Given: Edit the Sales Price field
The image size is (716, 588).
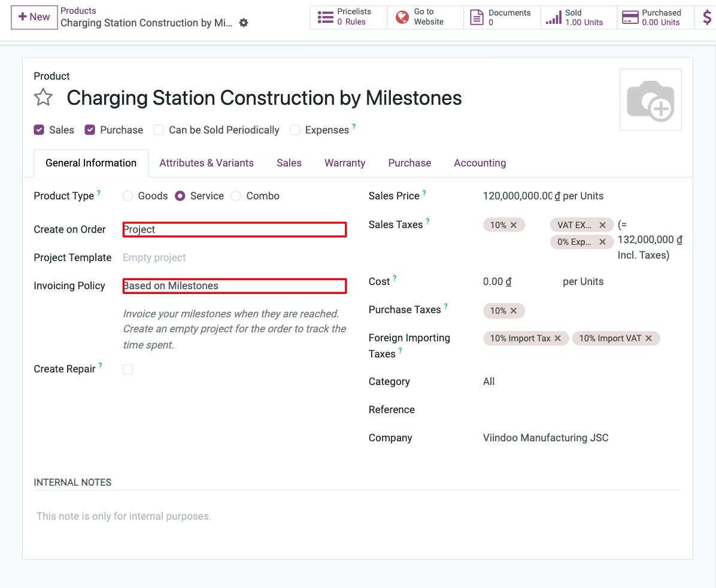Looking at the screenshot, I should coord(518,196).
